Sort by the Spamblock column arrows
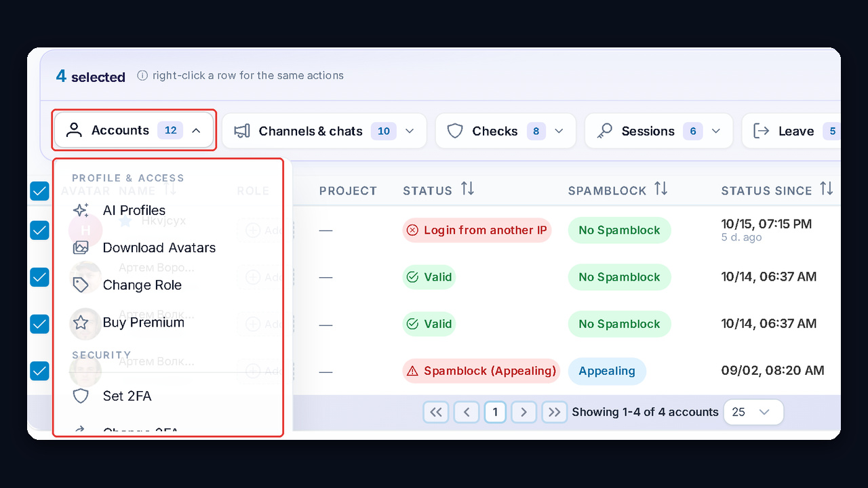This screenshot has width=868, height=488. click(x=661, y=189)
